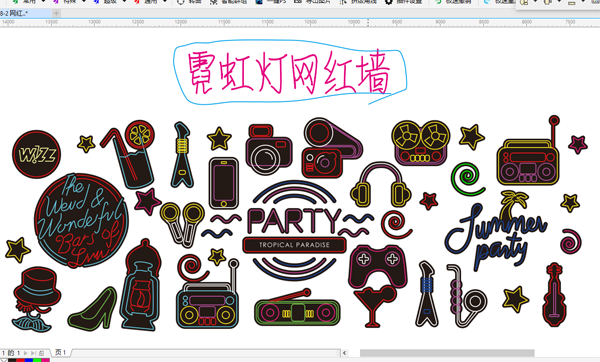Select the 页1 page tab
Viewport: 600px width, 362px height.
[60, 352]
